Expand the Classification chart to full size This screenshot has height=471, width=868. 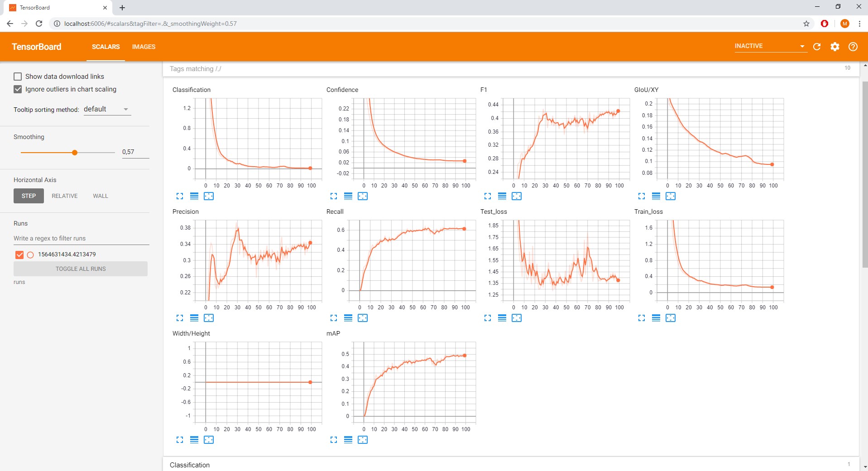180,196
